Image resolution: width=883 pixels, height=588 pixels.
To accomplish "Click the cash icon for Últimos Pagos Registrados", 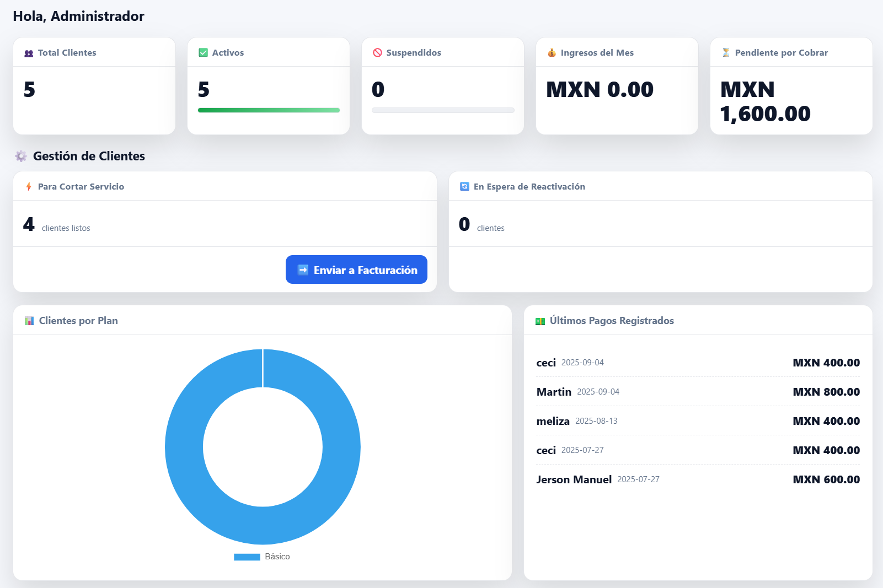I will pyautogui.click(x=540, y=321).
